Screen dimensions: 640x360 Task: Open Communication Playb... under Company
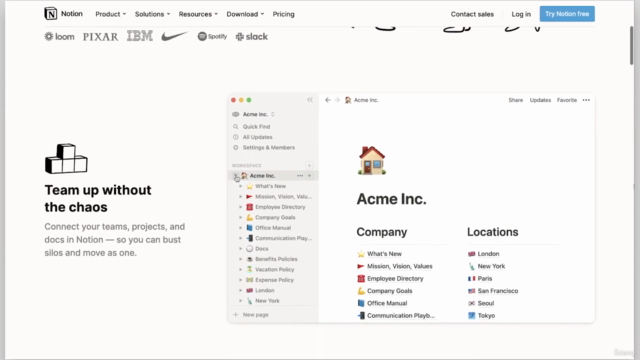[x=396, y=316]
